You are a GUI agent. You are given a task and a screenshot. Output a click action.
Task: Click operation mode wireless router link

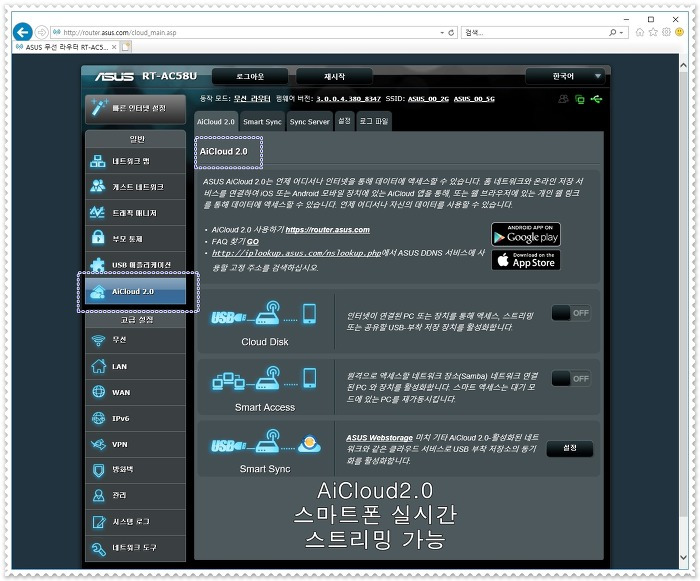(x=252, y=99)
